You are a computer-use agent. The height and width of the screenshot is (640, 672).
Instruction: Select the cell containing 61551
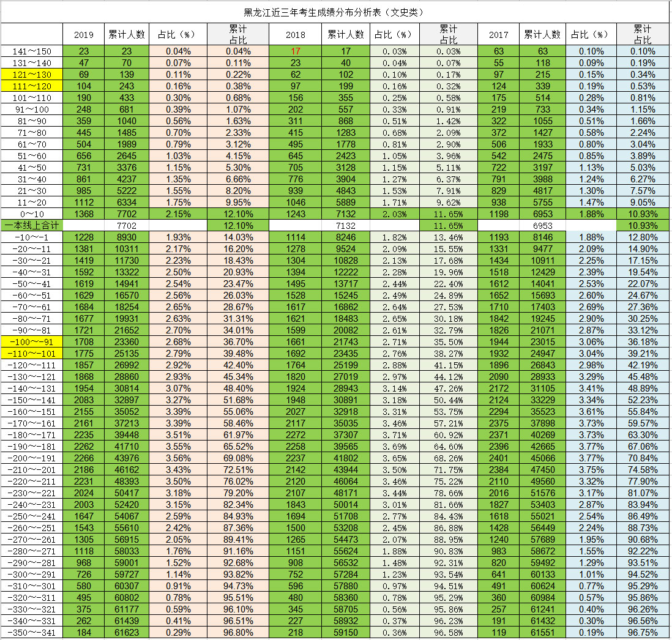(x=542, y=632)
